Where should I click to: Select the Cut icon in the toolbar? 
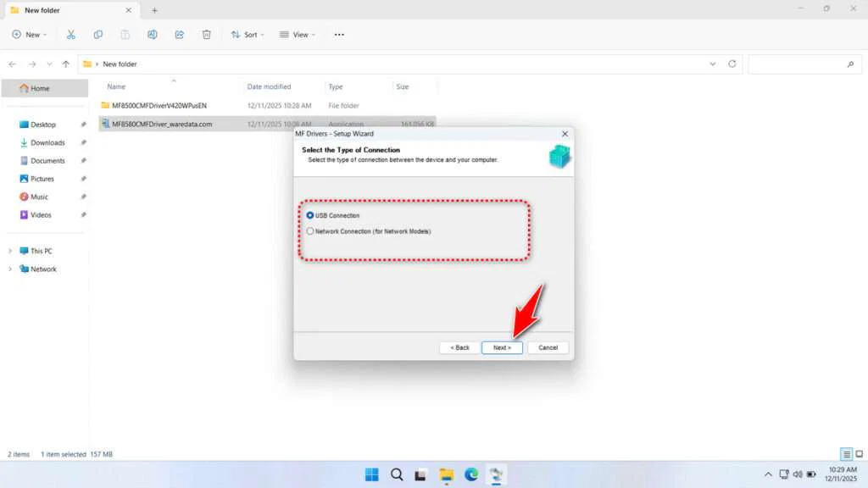tap(71, 35)
